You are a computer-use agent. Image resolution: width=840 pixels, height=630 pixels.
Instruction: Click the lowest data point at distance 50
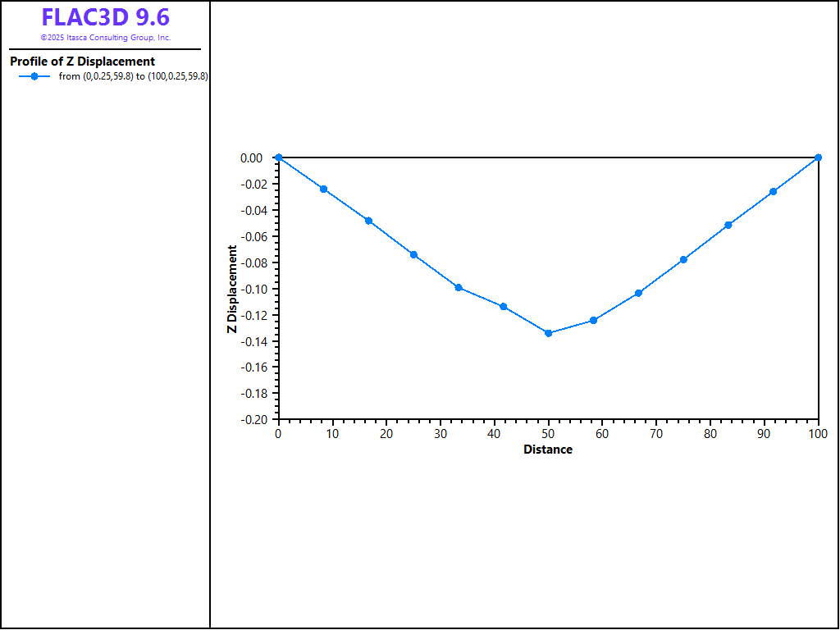pyautogui.click(x=548, y=333)
